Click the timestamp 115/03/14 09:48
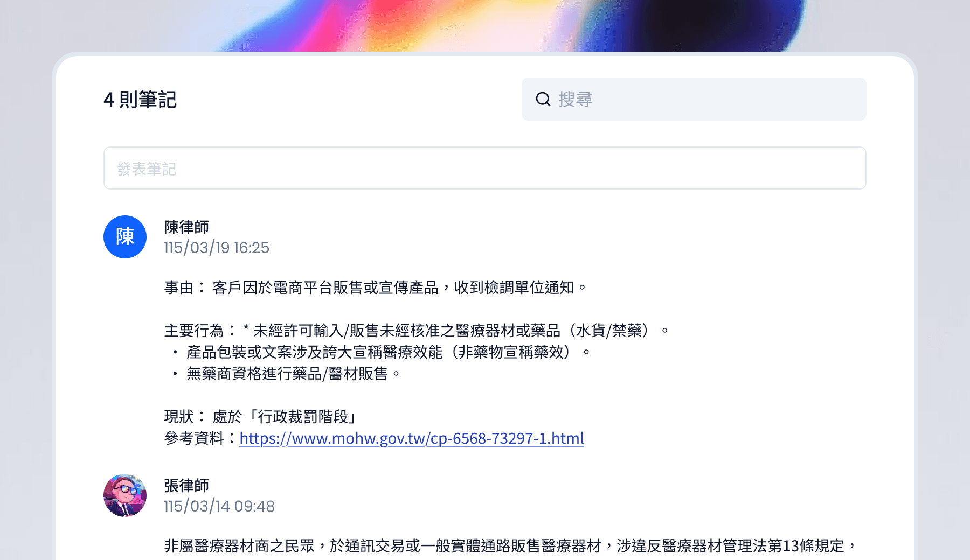Screen dimensions: 970x560 coord(219,506)
